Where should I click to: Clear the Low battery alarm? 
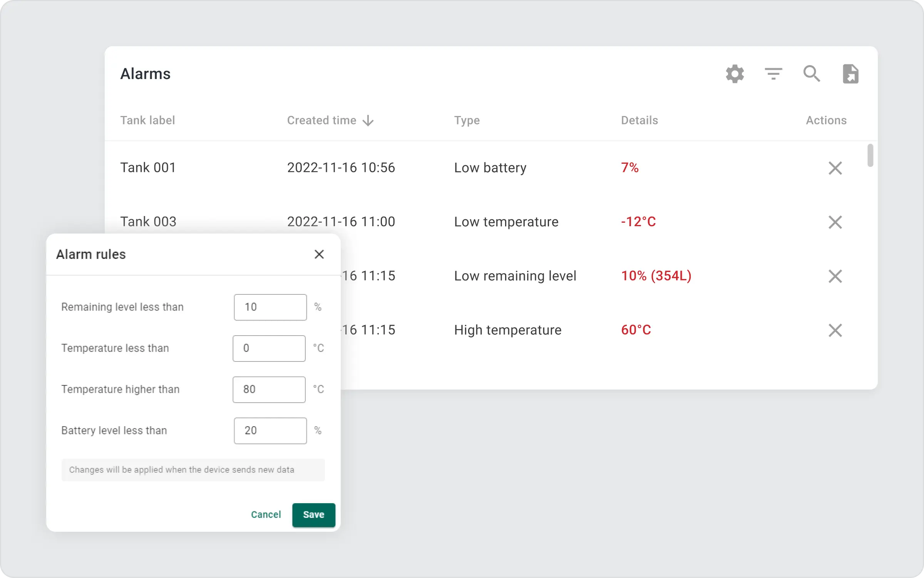[x=835, y=168]
